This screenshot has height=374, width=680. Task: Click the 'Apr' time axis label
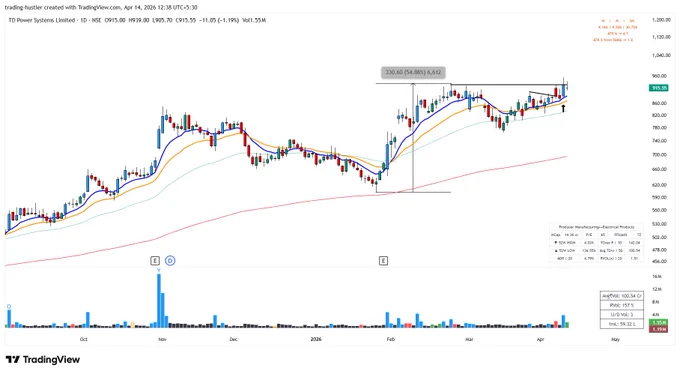coord(540,339)
